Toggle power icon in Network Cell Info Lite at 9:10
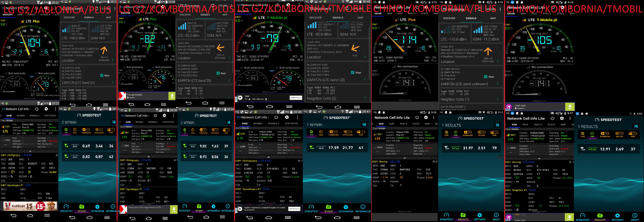 click(417, 117)
